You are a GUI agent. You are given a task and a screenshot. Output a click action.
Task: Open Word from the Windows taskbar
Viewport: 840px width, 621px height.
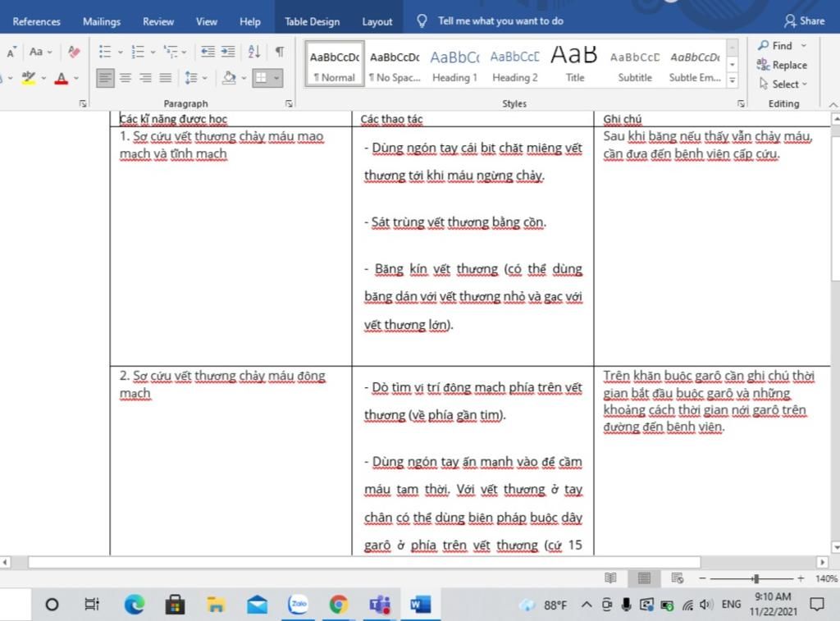tap(420, 605)
